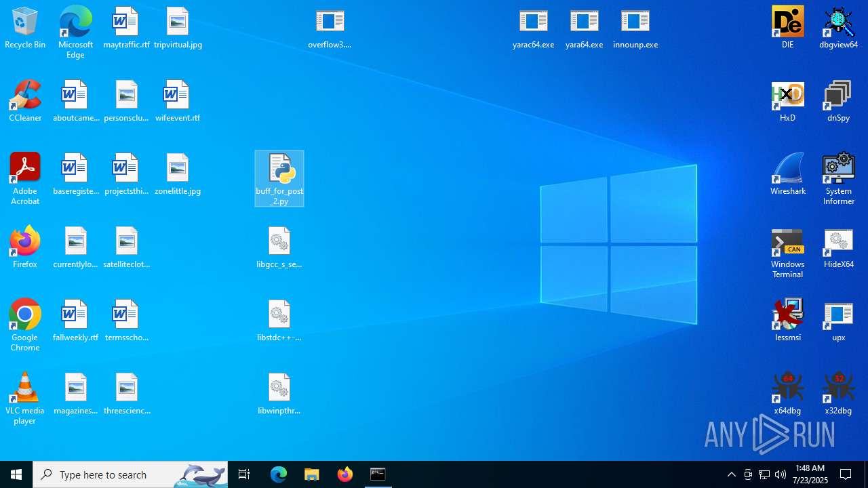Select VLC media player shortcut

coord(25,399)
